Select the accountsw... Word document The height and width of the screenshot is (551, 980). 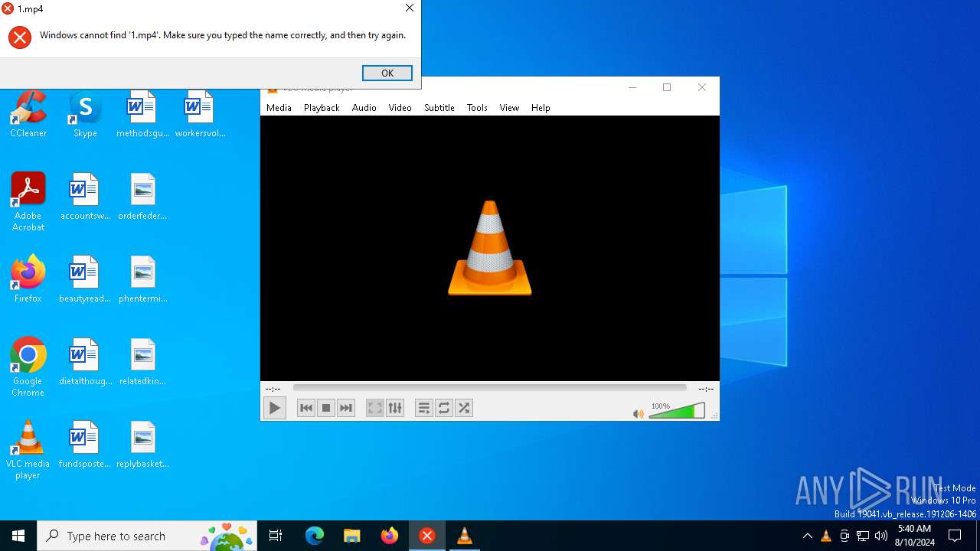point(85,197)
